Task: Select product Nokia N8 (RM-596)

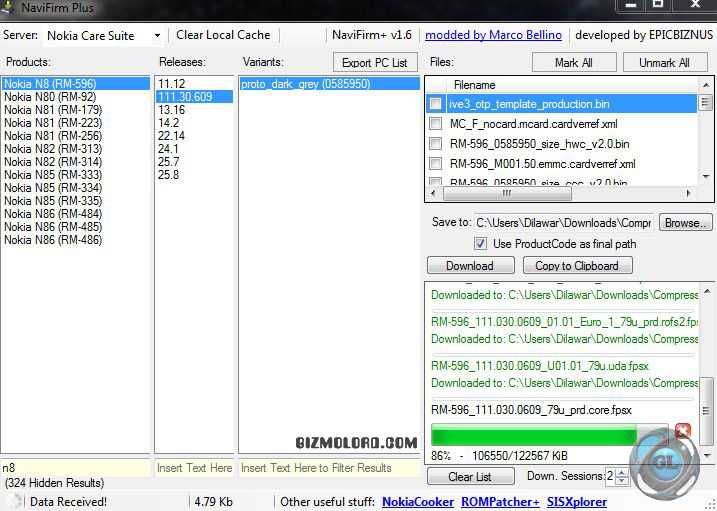Action: pos(75,84)
